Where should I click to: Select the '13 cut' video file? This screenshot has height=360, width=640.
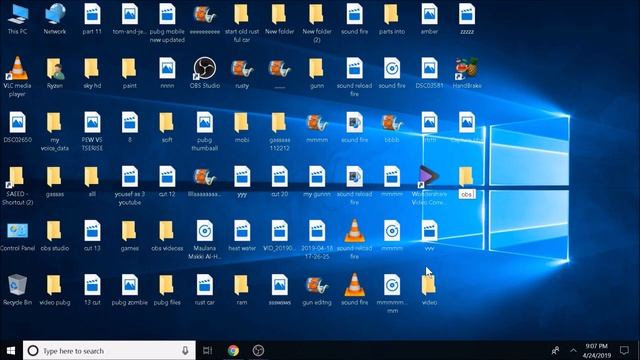92,290
